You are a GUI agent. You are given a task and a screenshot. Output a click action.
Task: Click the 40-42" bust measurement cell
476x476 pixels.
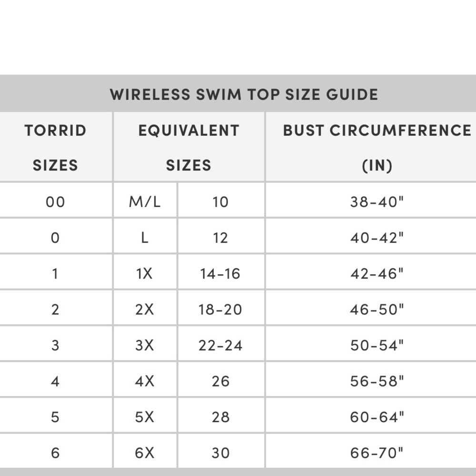point(377,238)
